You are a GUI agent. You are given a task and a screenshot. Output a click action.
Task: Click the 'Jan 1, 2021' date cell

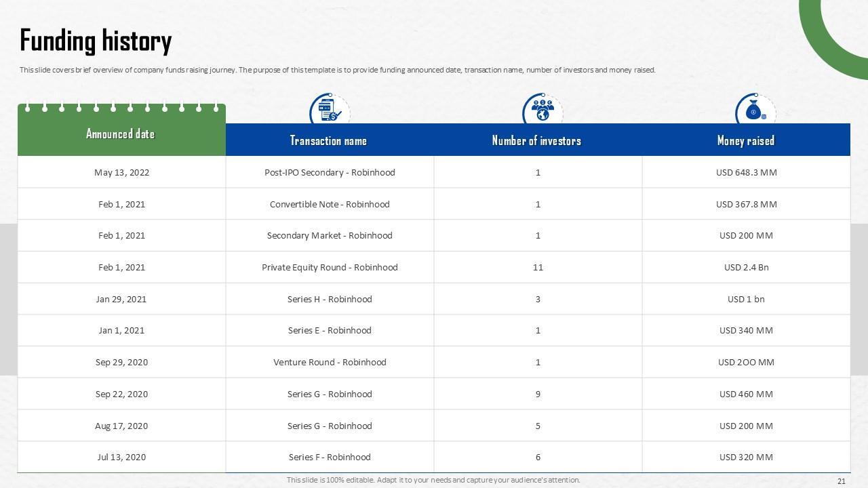click(121, 330)
